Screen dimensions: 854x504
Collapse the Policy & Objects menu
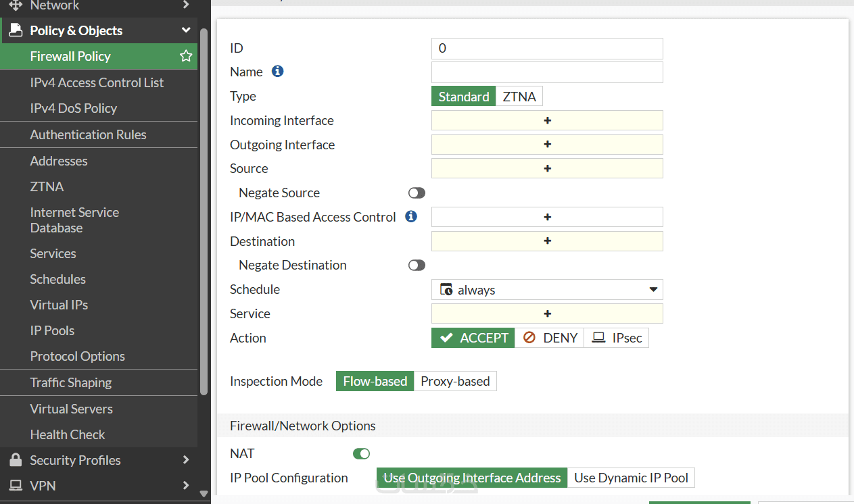pos(186,30)
